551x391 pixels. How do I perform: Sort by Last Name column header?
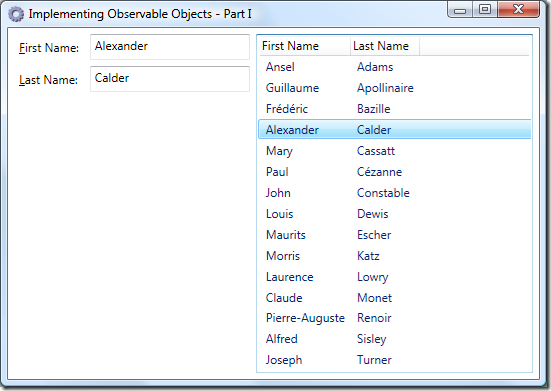[x=385, y=46]
